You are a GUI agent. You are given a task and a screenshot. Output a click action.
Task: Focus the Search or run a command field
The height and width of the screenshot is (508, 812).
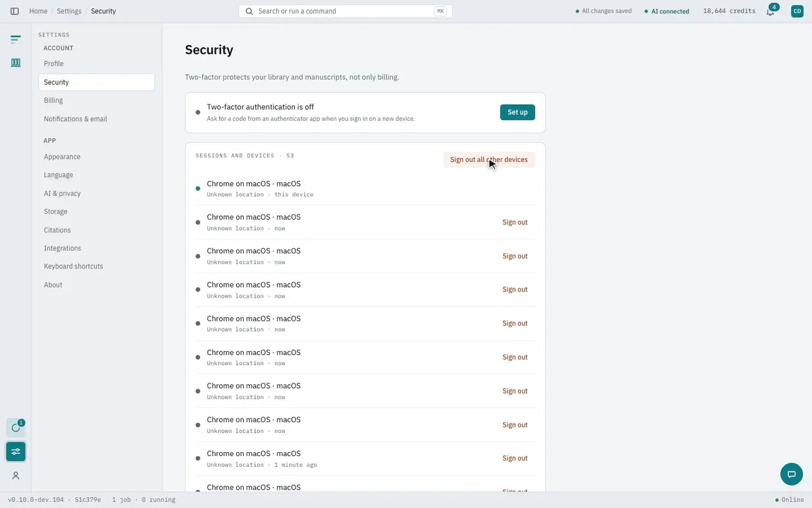click(346, 11)
